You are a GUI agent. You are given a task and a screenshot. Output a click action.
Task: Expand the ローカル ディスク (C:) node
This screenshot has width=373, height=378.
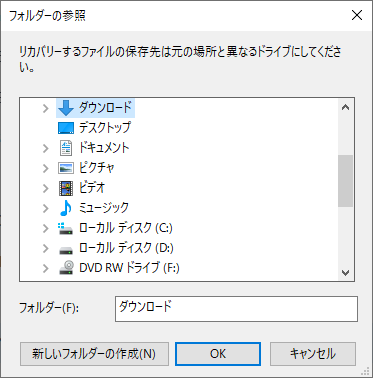click(46, 228)
